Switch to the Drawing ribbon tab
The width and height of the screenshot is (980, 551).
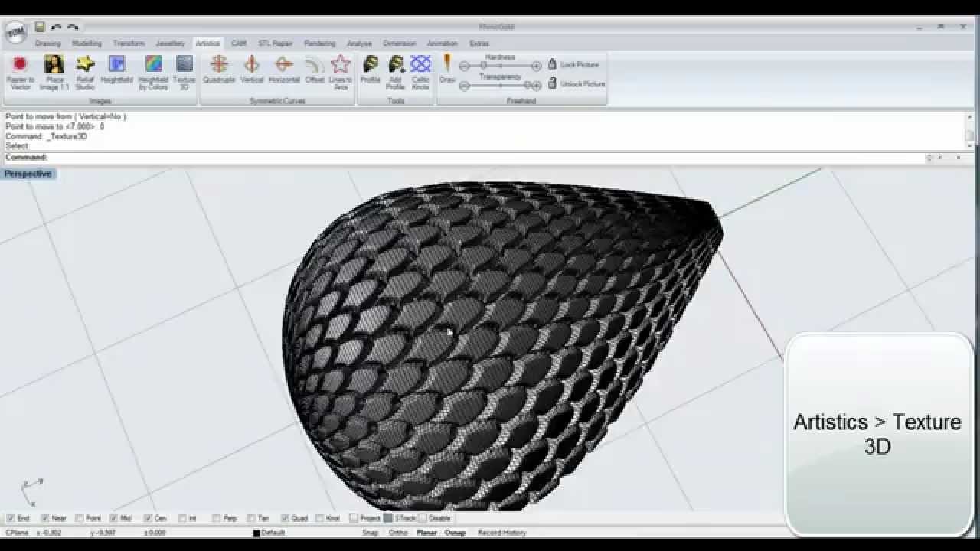(x=48, y=44)
